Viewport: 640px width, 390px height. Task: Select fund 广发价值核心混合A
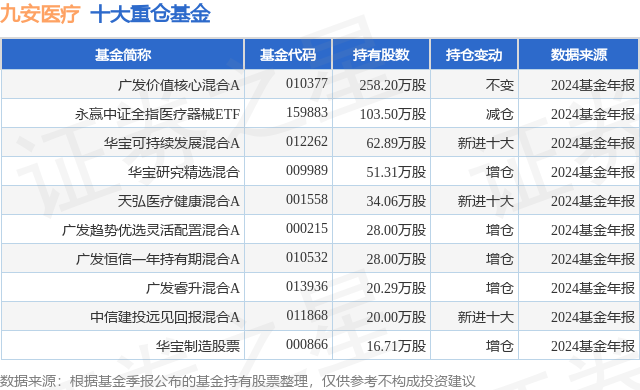coord(179,85)
